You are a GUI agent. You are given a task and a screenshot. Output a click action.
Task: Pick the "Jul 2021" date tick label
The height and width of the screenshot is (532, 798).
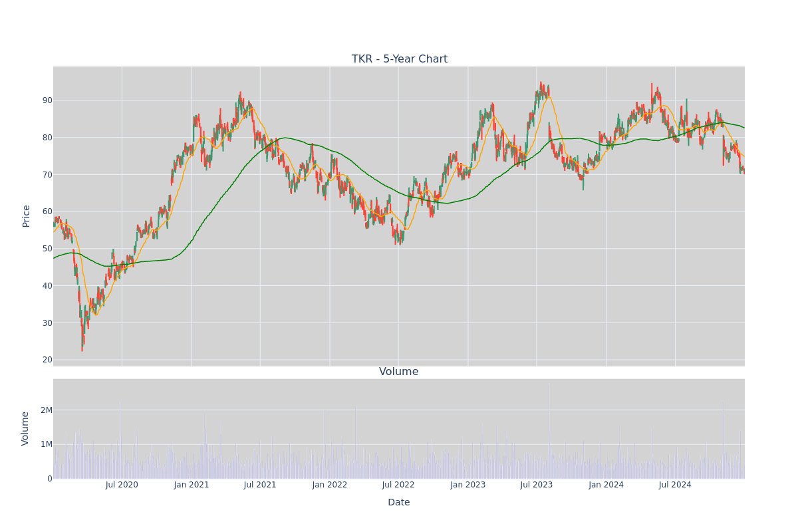point(260,485)
